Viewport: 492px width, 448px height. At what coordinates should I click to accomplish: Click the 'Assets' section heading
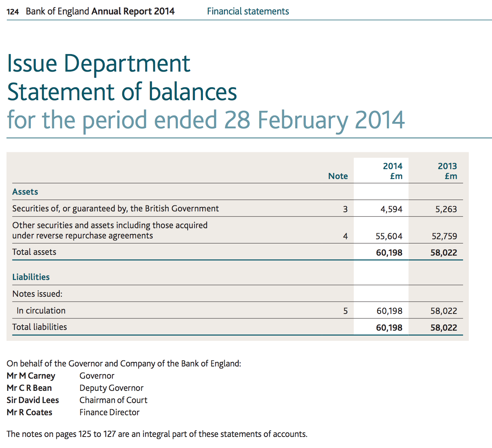tap(25, 192)
